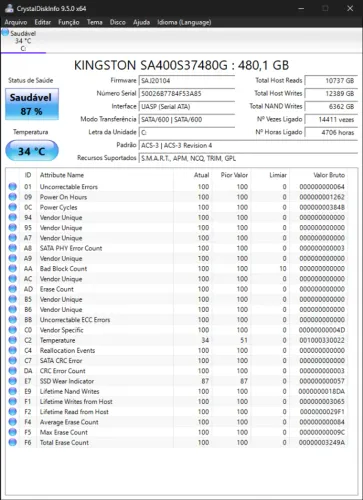
Task: Close the CrystalDiskInfo window
Action: pos(350,8)
